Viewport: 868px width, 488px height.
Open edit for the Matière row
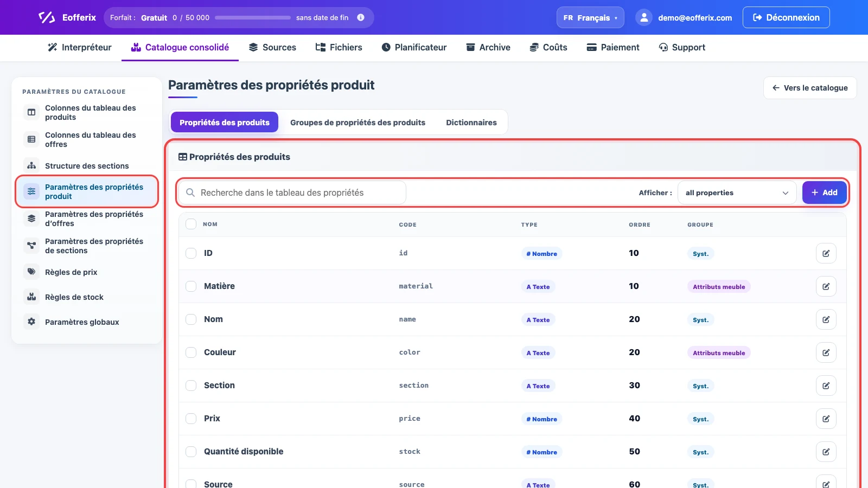click(826, 286)
